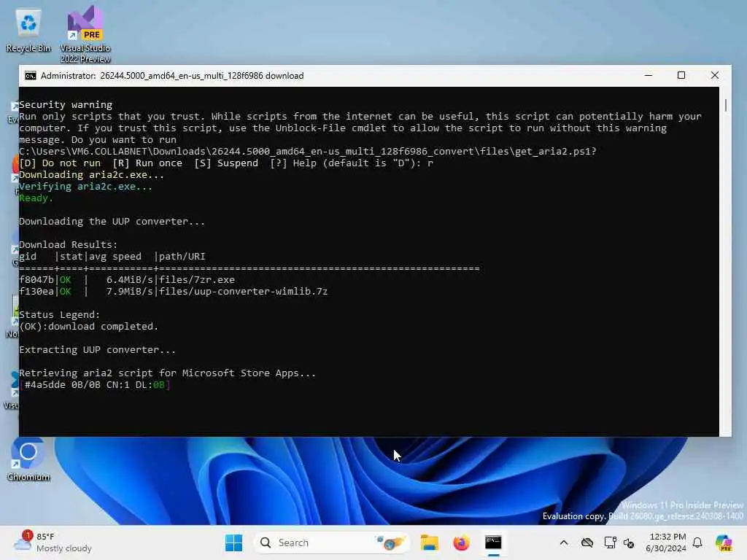
Task: Click the display/network tray icon
Action: pyautogui.click(x=610, y=542)
